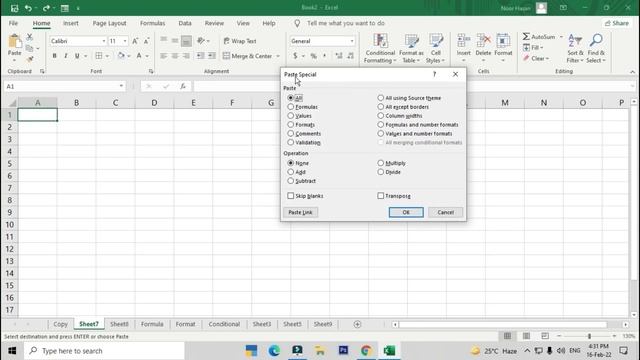
Task: Click Paste Special help question mark
Action: coord(434,74)
